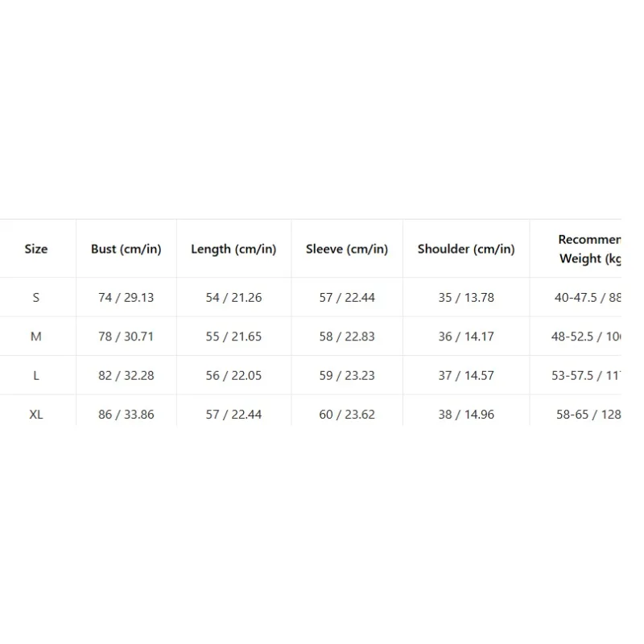
Task: Select the Sleeve (cm/in) header
Action: pos(347,249)
